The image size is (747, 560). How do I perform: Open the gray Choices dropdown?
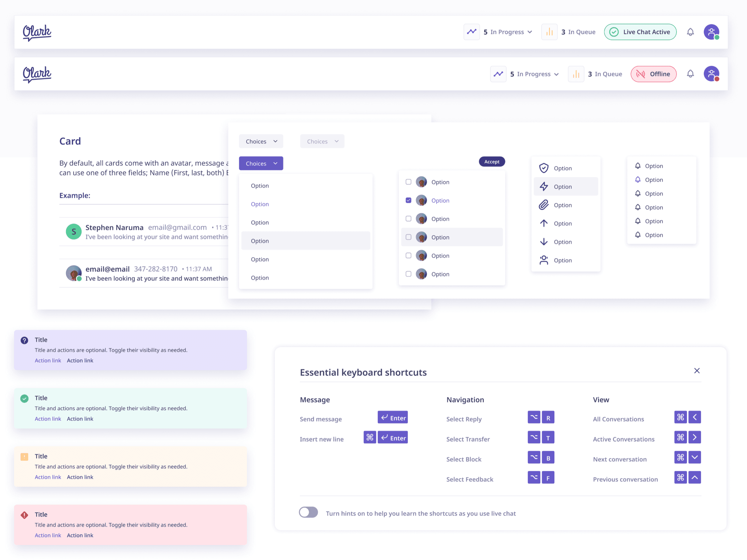261,141
